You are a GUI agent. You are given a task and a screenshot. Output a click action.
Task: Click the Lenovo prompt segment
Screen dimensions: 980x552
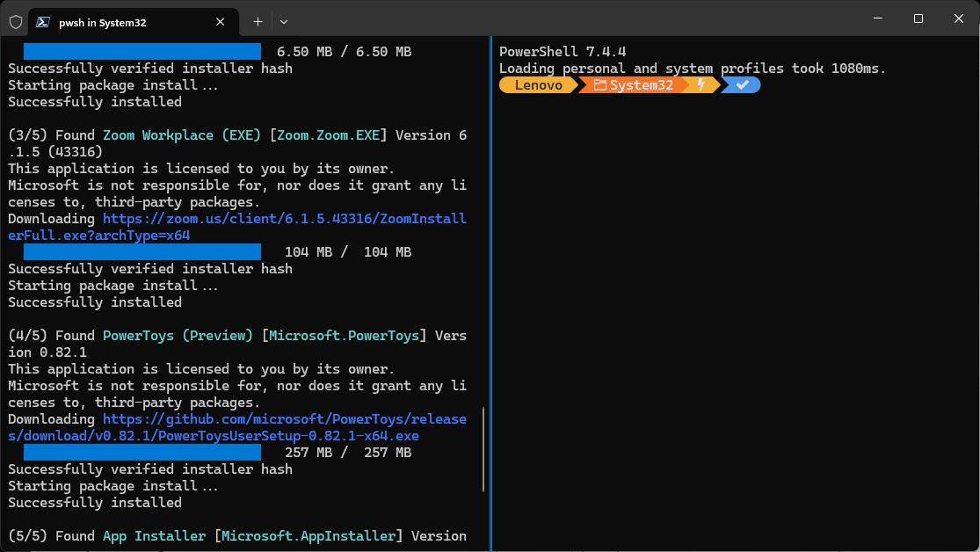pyautogui.click(x=538, y=85)
